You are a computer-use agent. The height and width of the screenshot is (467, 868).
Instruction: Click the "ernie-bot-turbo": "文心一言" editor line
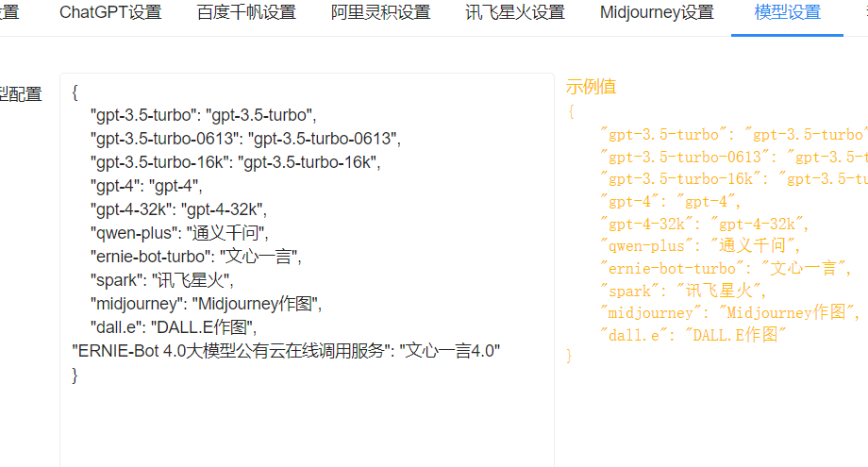196,257
